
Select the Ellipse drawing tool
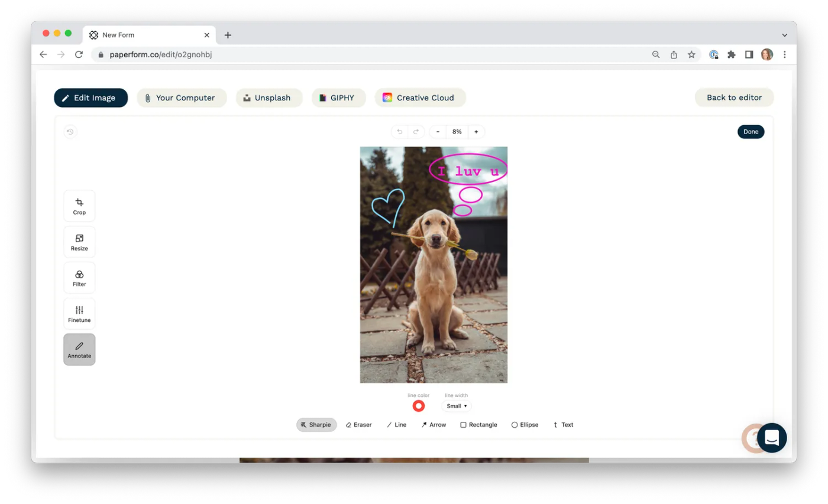(525, 424)
